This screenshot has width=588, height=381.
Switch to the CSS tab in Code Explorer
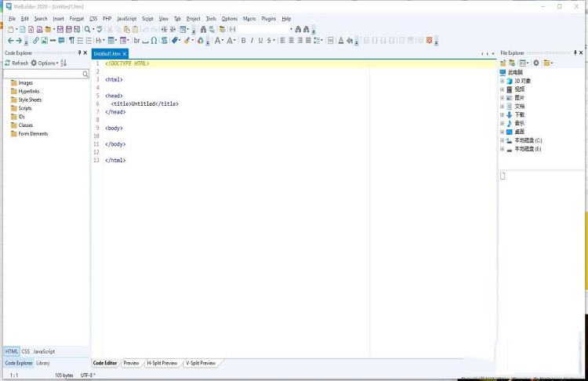(26, 351)
